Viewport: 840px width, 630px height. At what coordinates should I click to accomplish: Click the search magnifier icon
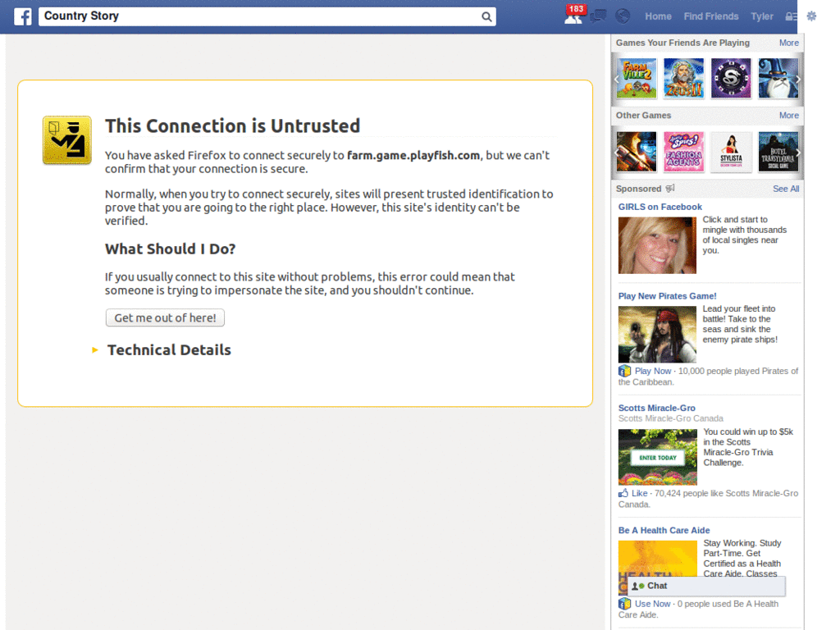(486, 16)
